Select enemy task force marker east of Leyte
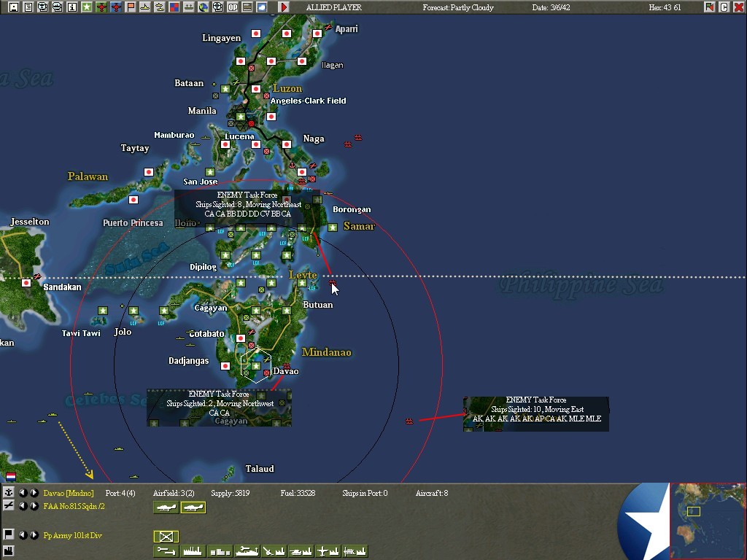 [x=333, y=283]
